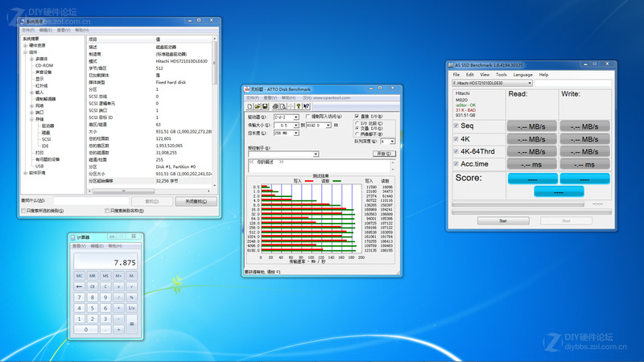The image size is (644, 362).
Task: Click the Seq Read result button in AS SSD
Action: (532, 126)
